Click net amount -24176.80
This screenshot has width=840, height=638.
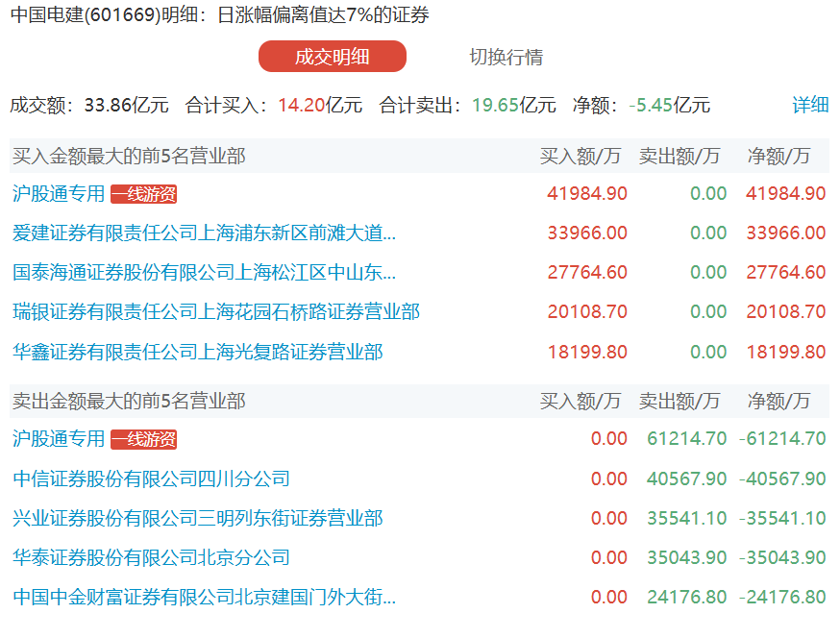(782, 597)
